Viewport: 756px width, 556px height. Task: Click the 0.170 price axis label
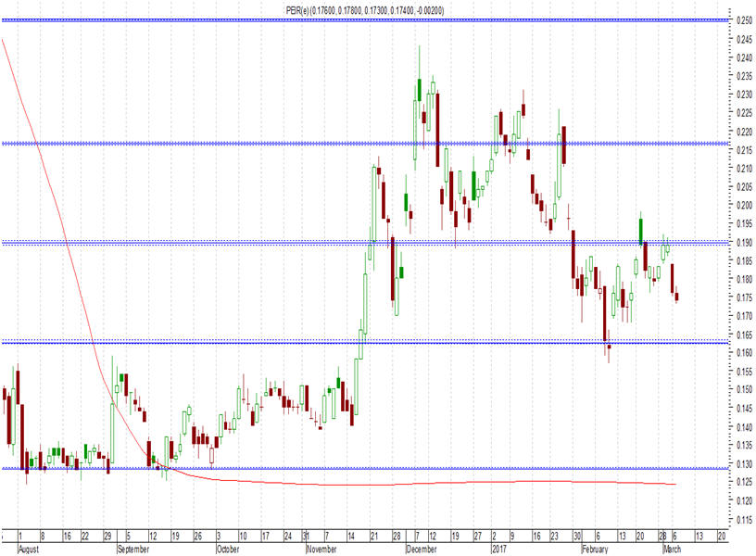pyautogui.click(x=745, y=316)
